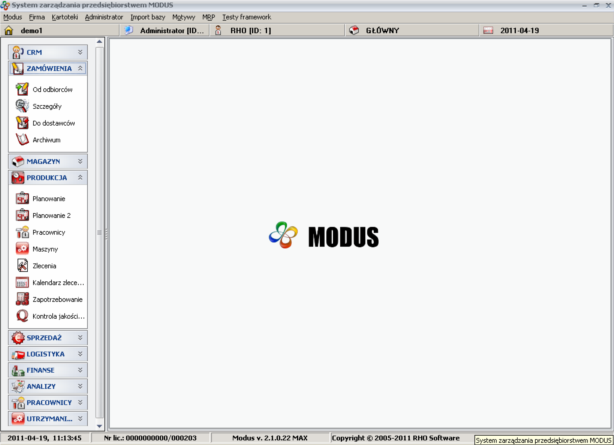Image resolution: width=614 pixels, height=445 pixels.
Task: Open the Planowanie production icon
Action: point(22,198)
